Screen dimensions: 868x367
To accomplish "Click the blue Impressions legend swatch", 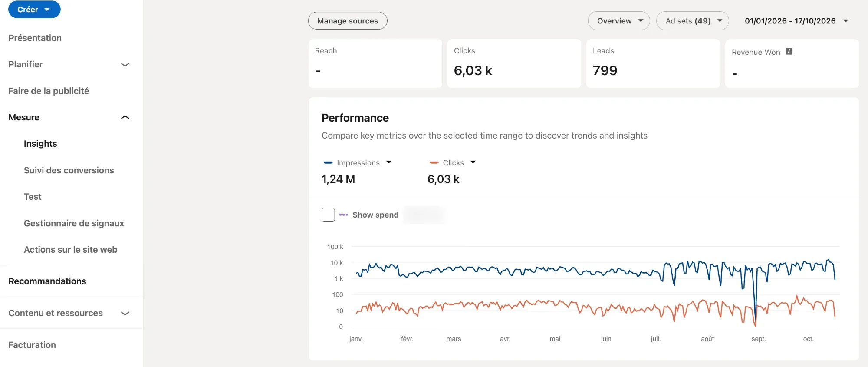I will click(x=328, y=162).
